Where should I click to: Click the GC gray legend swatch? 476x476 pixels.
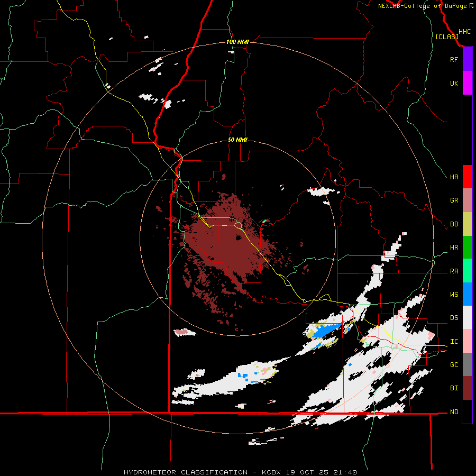[467, 364]
